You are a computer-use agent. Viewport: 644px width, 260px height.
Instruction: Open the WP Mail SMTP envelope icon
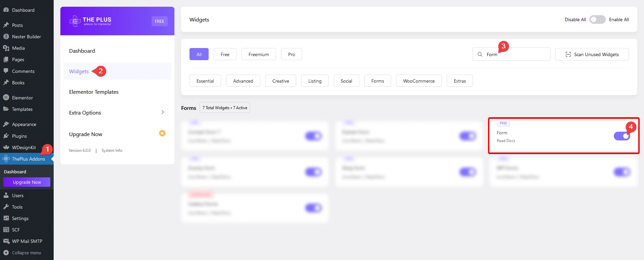6,241
